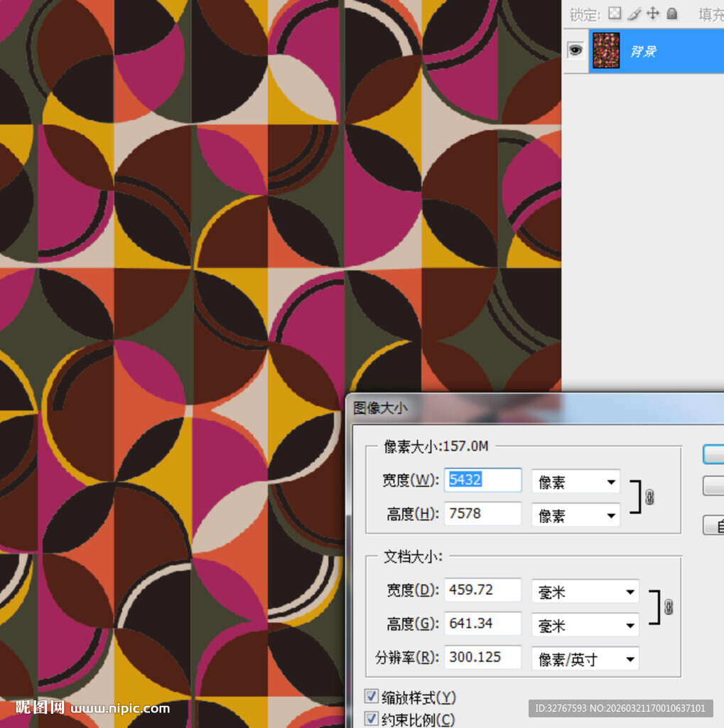Viewport: 724px width, 728px height.
Task: Click the pixel height field showing 7578
Action: [482, 513]
